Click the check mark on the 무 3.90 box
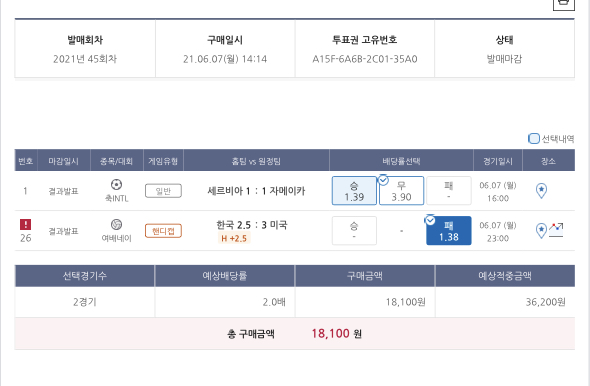Screen dimensions: 590x386 383,180
